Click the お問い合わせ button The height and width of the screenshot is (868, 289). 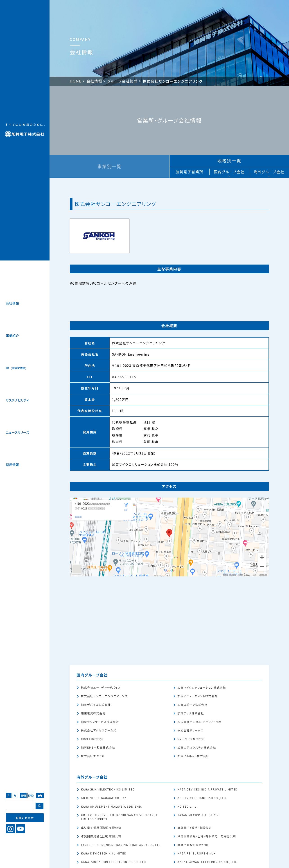pos(25,818)
